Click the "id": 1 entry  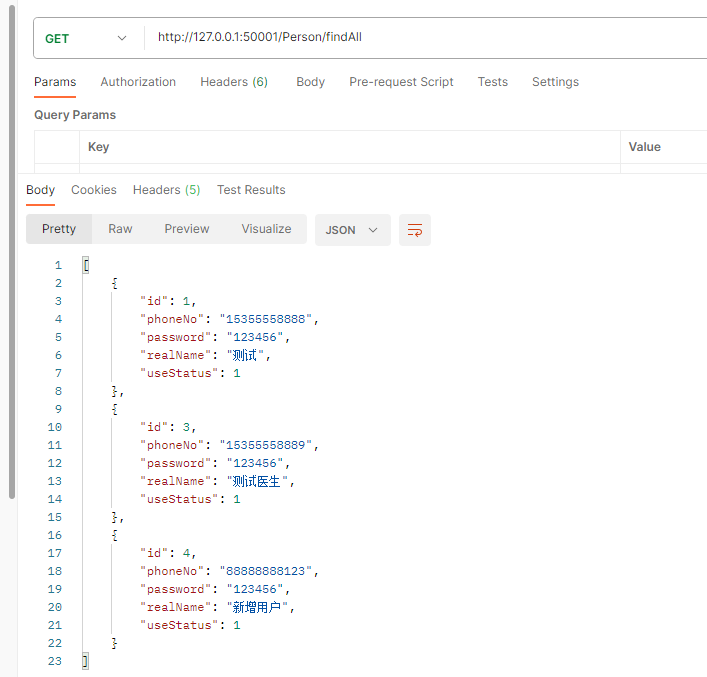point(168,301)
